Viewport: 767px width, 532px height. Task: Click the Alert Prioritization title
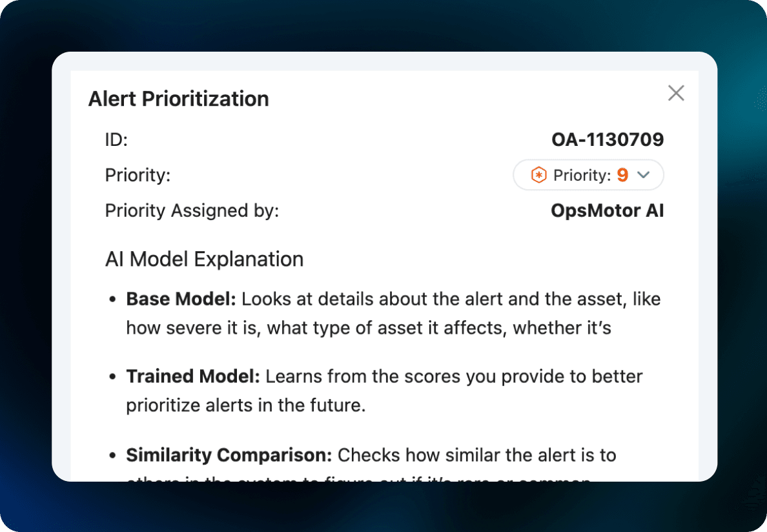179,99
